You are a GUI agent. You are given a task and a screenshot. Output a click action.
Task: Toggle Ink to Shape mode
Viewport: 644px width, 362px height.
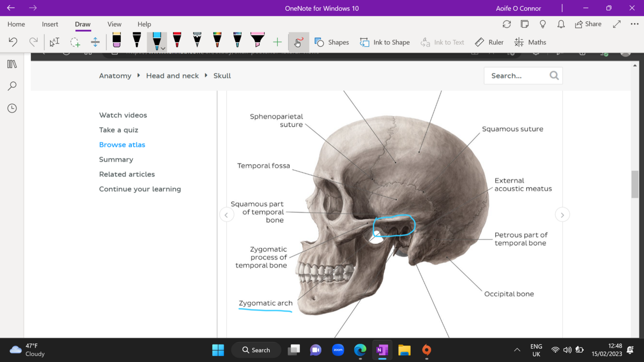[x=385, y=42]
